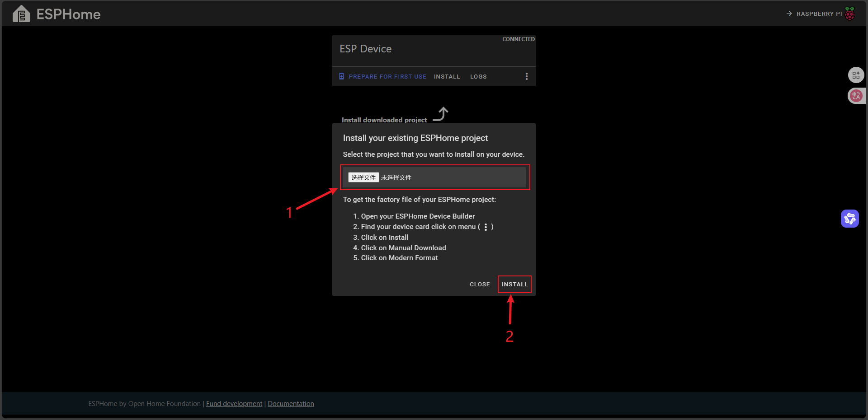Click 'Install downloaded project' label

(x=384, y=120)
